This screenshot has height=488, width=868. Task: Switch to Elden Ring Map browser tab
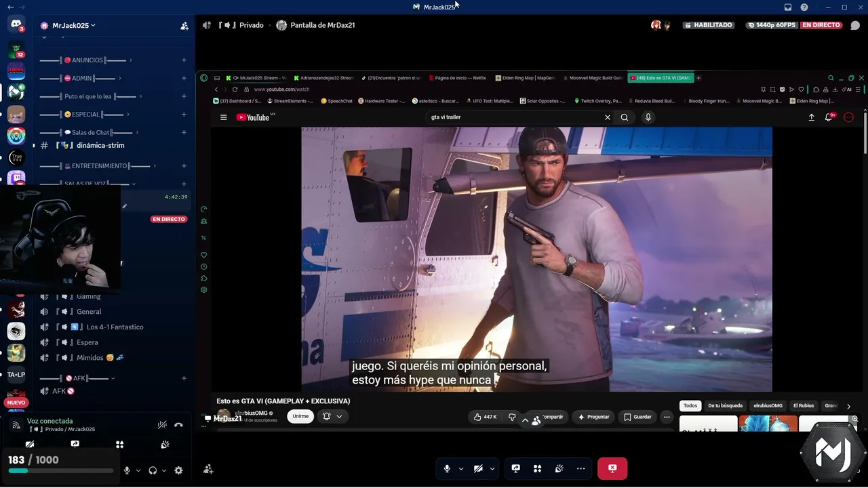coord(525,78)
